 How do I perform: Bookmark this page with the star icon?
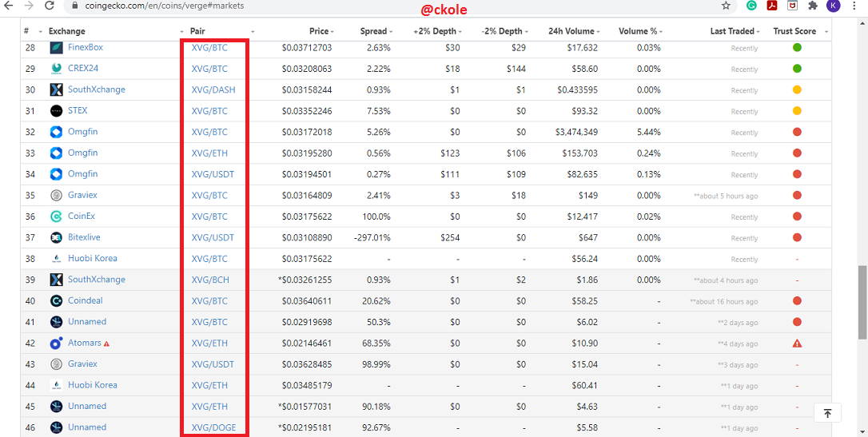pos(726,6)
